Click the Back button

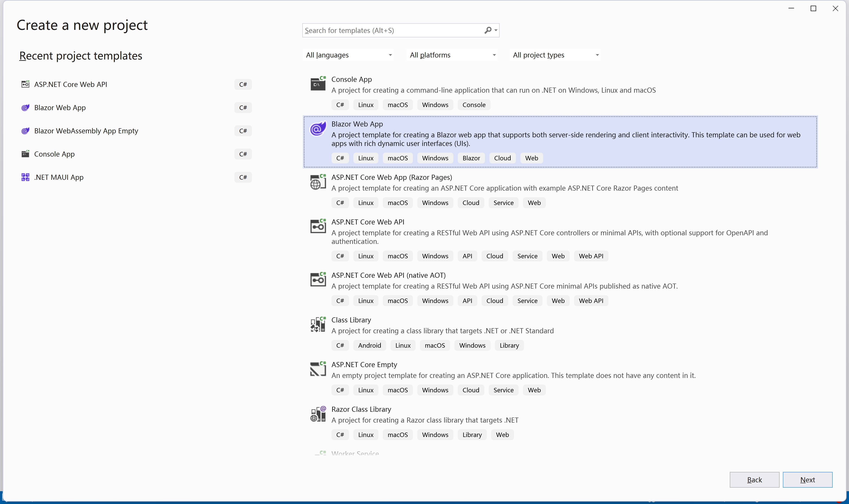pyautogui.click(x=754, y=479)
